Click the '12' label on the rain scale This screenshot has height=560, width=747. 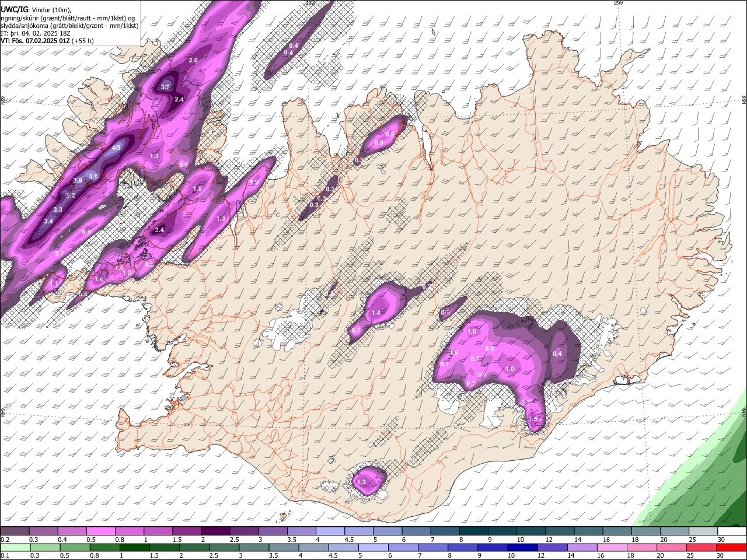[542, 555]
